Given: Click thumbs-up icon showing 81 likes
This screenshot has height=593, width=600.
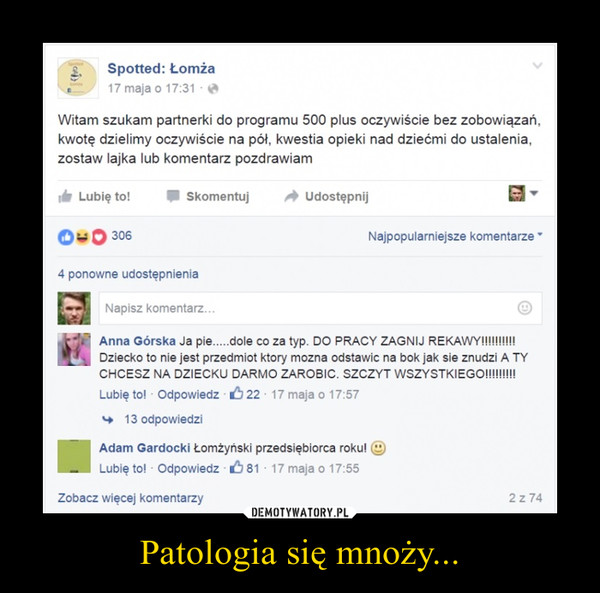Looking at the screenshot, I should (236, 468).
